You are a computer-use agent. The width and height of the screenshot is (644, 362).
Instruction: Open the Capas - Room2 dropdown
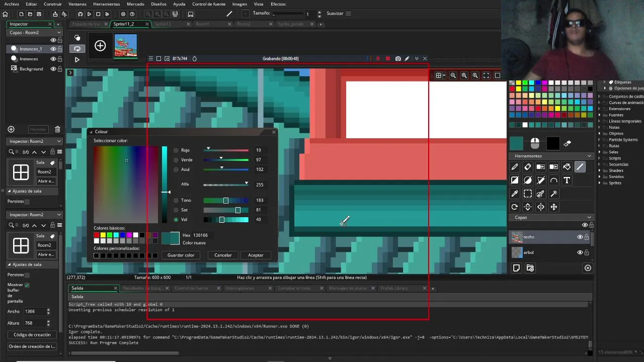coord(35,33)
